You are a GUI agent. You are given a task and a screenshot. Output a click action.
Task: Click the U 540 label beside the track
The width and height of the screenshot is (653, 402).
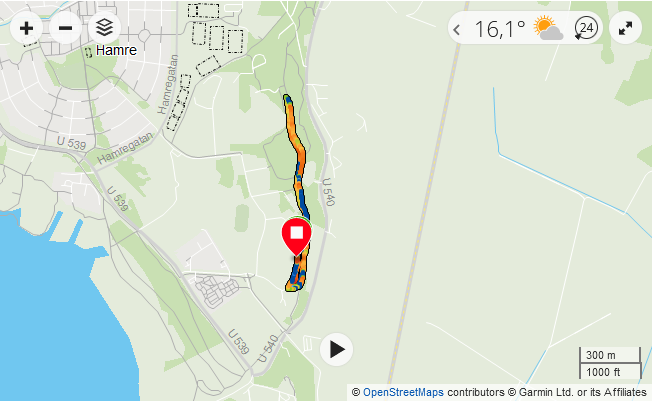328,192
